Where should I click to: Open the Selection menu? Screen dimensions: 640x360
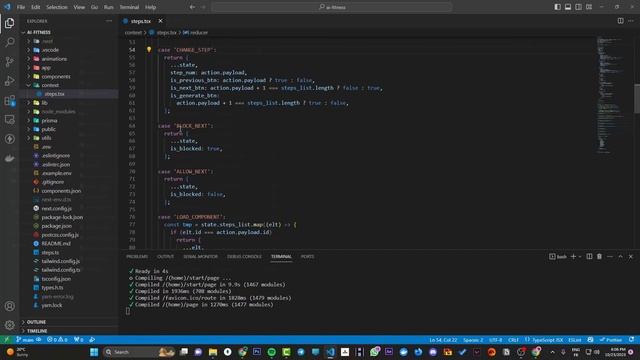(57, 7)
